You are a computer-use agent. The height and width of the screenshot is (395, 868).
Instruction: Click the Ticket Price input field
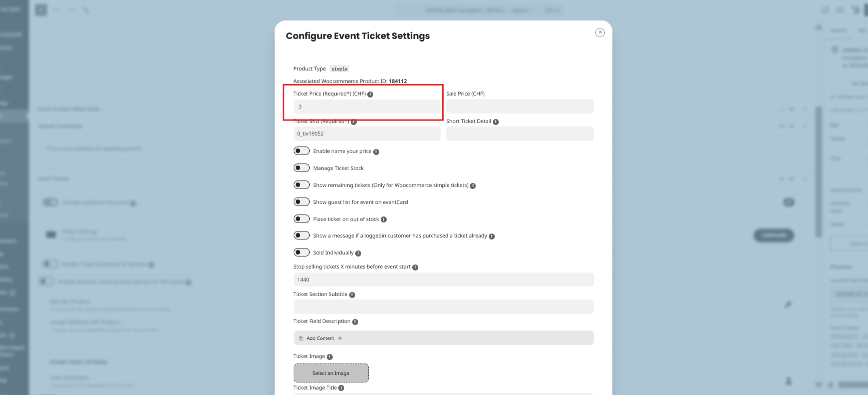pyautogui.click(x=367, y=106)
